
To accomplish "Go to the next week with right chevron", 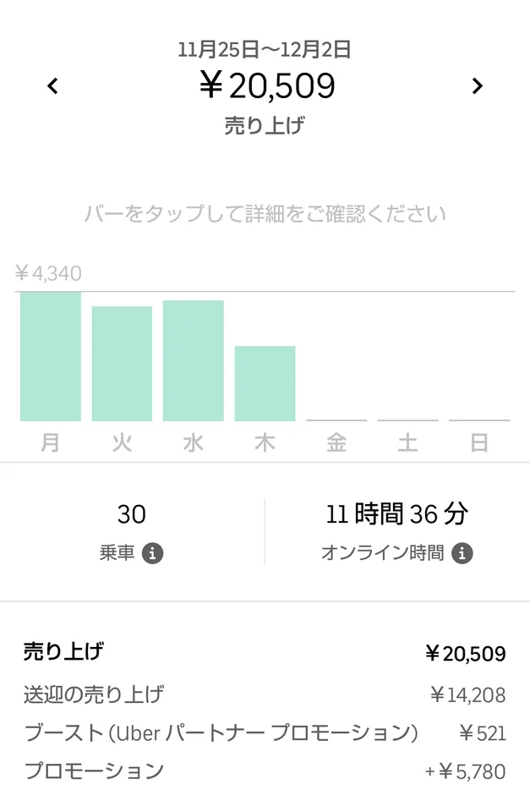I will 477,85.
